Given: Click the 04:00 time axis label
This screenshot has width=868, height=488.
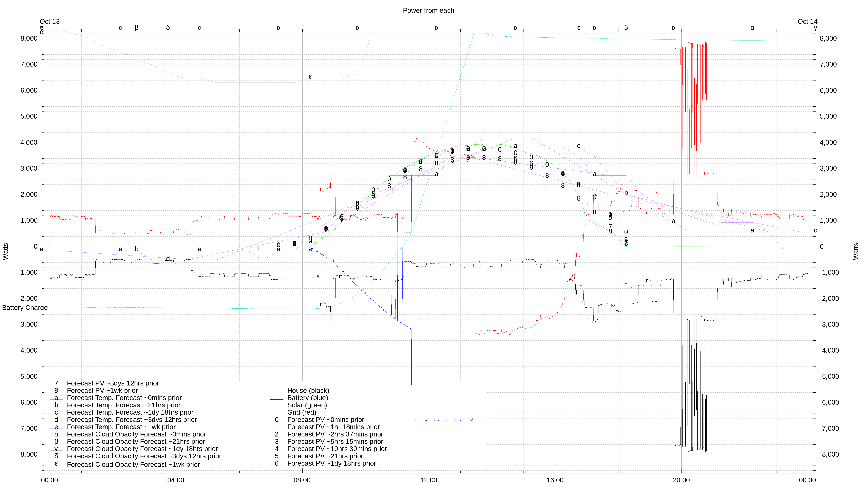Looking at the screenshot, I should coord(176,480).
